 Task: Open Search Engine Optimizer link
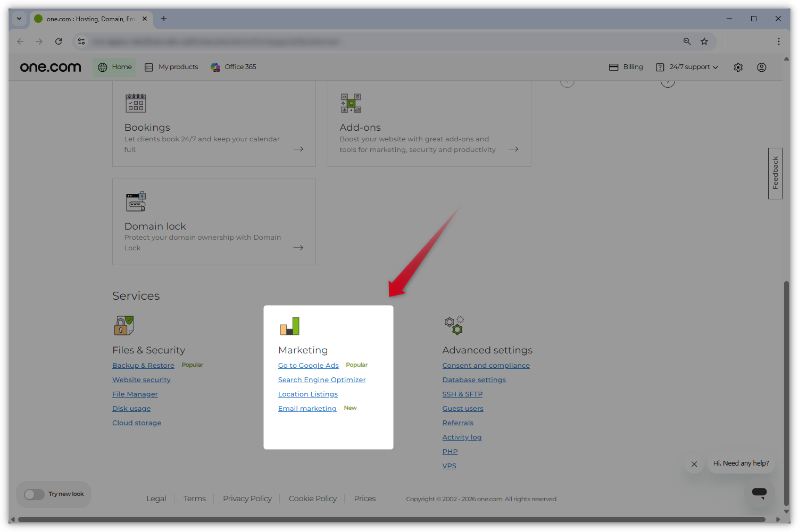coord(322,380)
